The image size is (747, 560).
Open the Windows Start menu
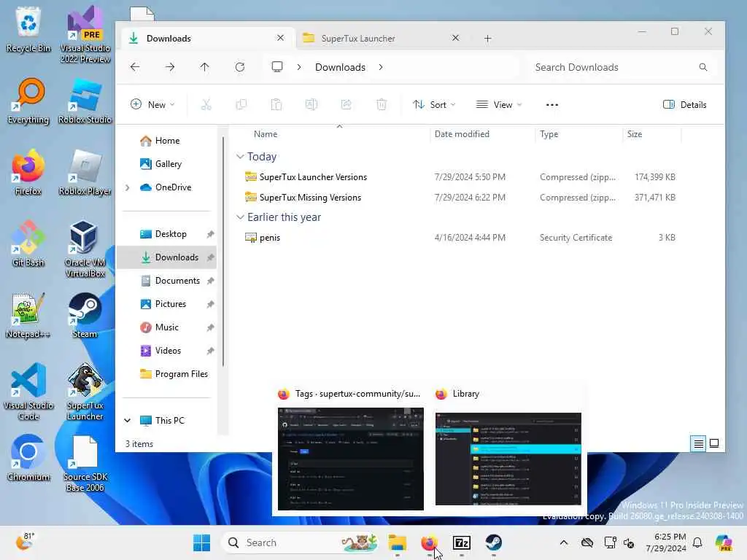[201, 542]
